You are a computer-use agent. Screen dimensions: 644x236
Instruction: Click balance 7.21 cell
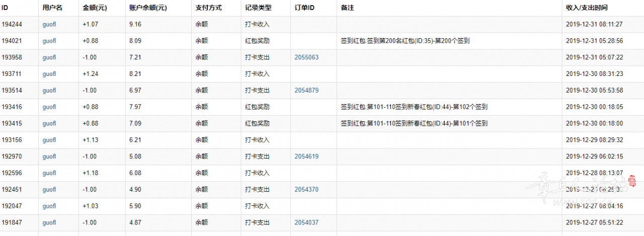point(135,57)
